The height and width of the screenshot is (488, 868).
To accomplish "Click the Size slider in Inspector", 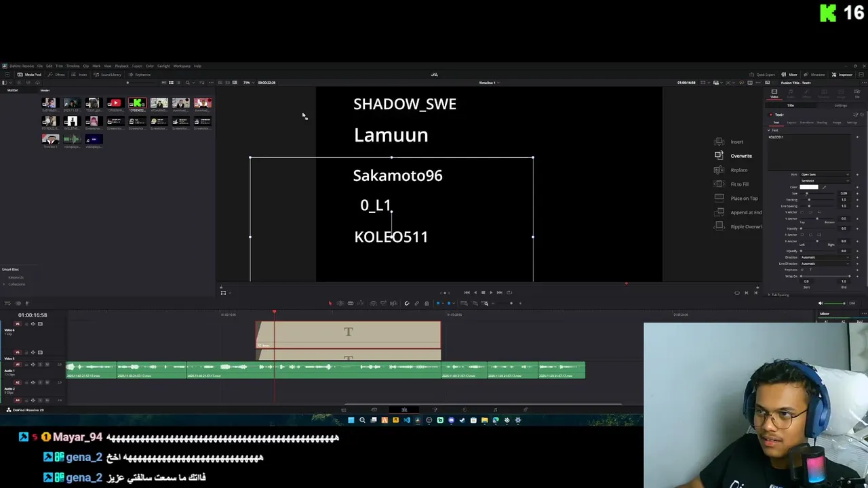I will (x=818, y=193).
